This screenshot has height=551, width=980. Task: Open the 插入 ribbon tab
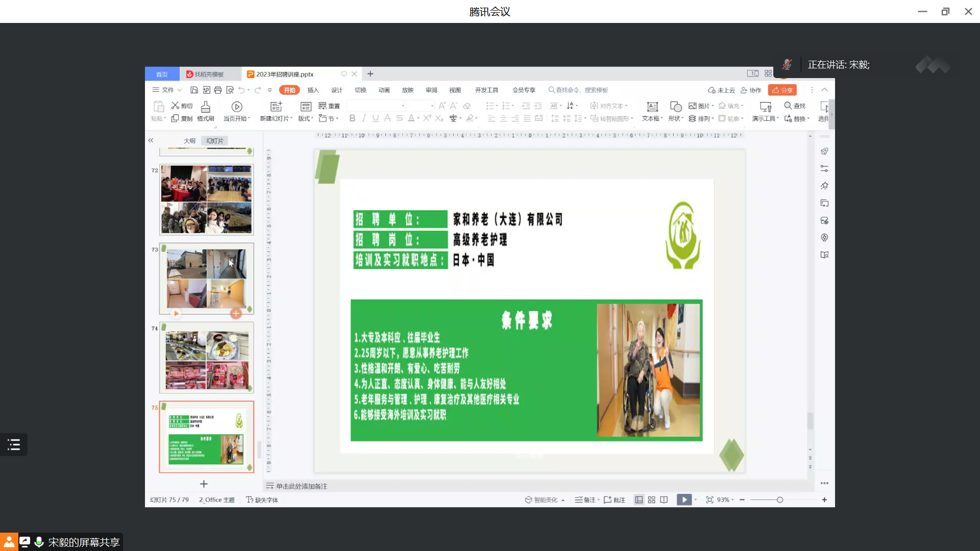point(313,90)
